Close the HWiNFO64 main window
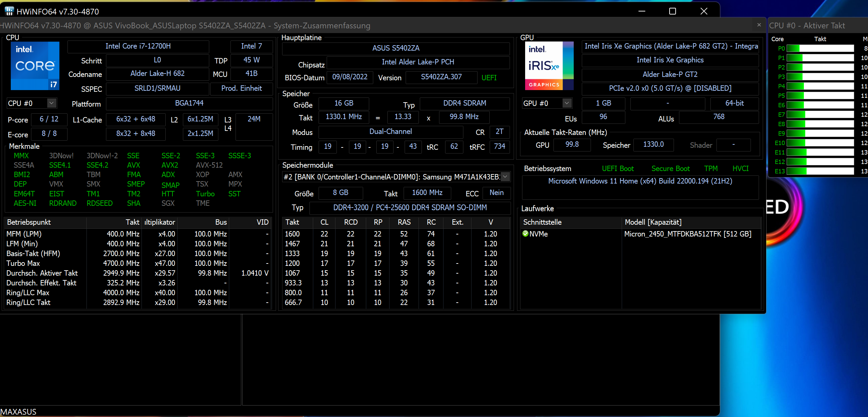The height and width of the screenshot is (417, 868). [704, 11]
